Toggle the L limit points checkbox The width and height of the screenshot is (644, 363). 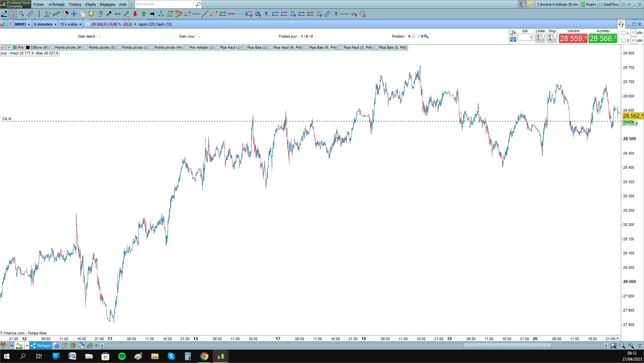[623, 33]
